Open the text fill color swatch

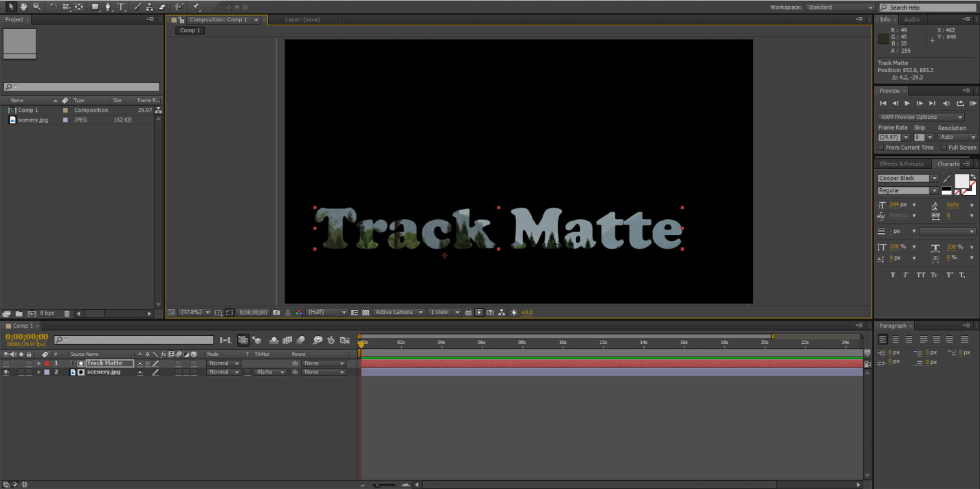961,180
